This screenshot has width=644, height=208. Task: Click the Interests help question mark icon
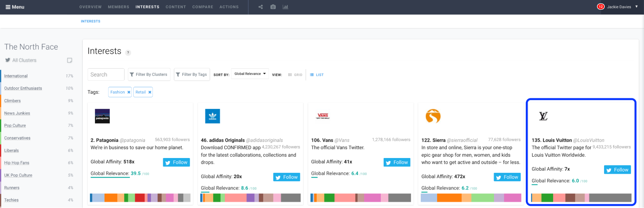[x=128, y=53]
